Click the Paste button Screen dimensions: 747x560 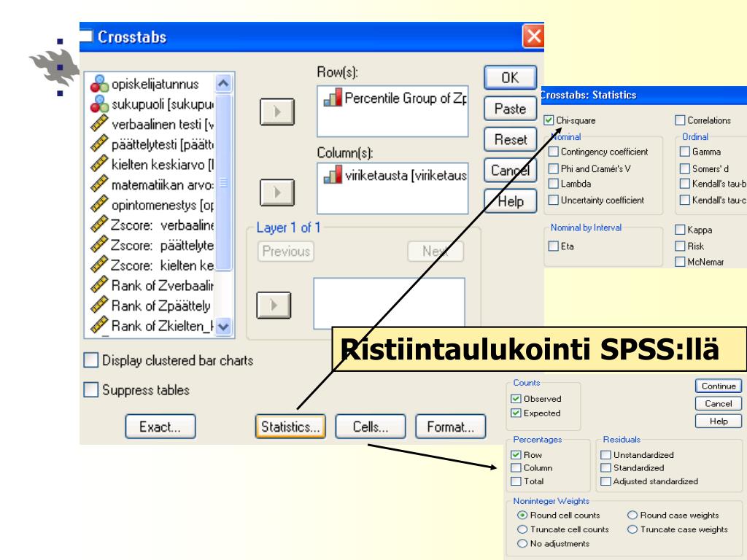point(510,109)
